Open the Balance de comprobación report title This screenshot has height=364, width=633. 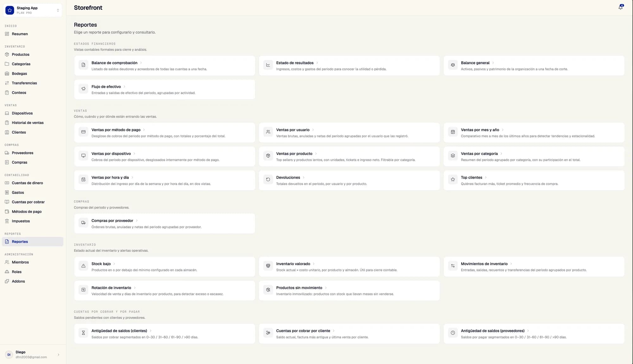click(114, 63)
